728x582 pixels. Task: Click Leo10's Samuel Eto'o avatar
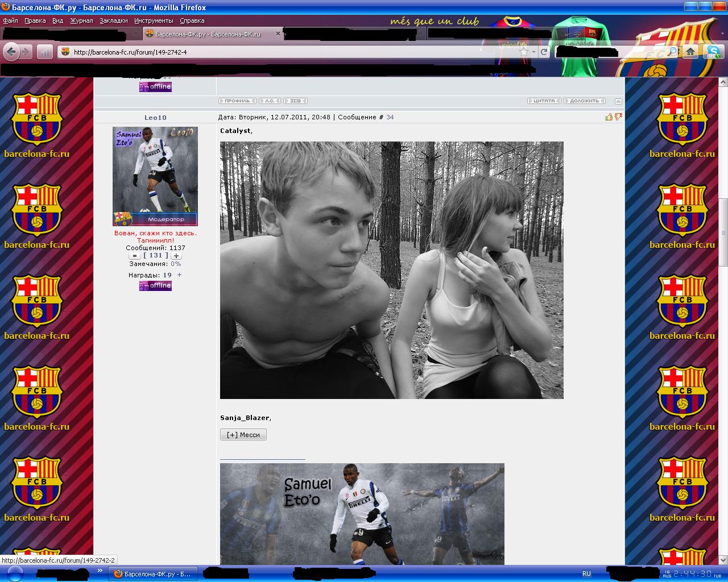pyautogui.click(x=155, y=176)
